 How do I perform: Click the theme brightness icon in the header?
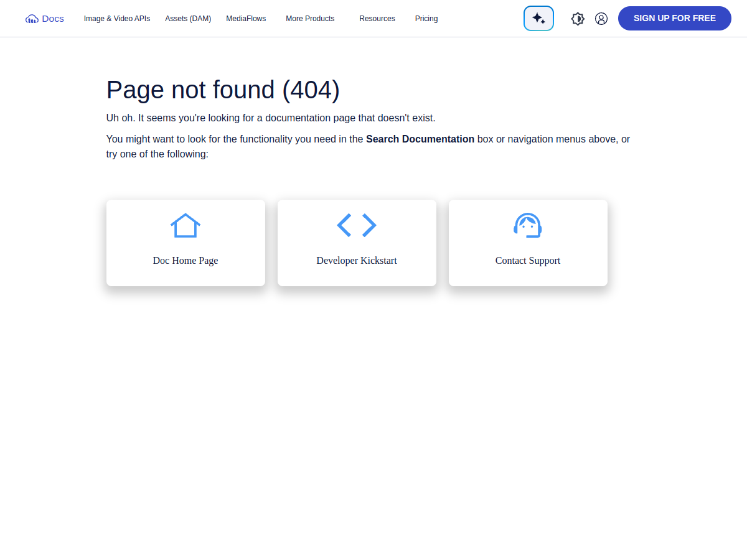point(578,19)
